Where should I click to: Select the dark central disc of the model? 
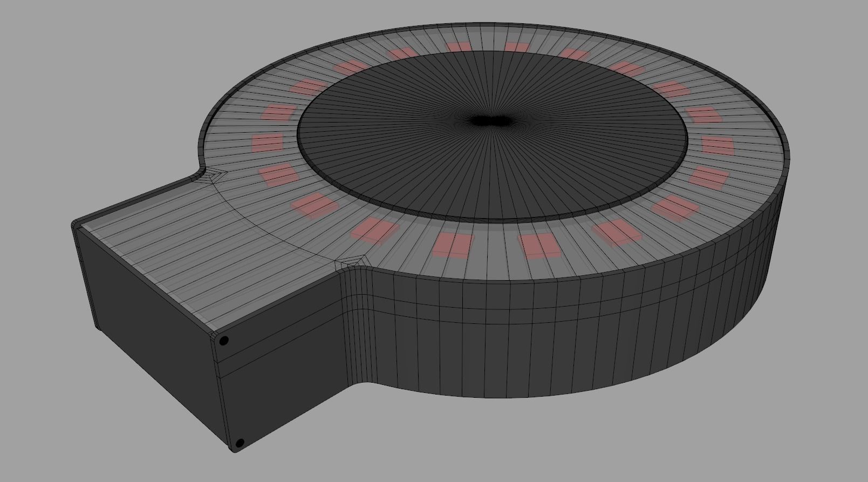(x=493, y=136)
